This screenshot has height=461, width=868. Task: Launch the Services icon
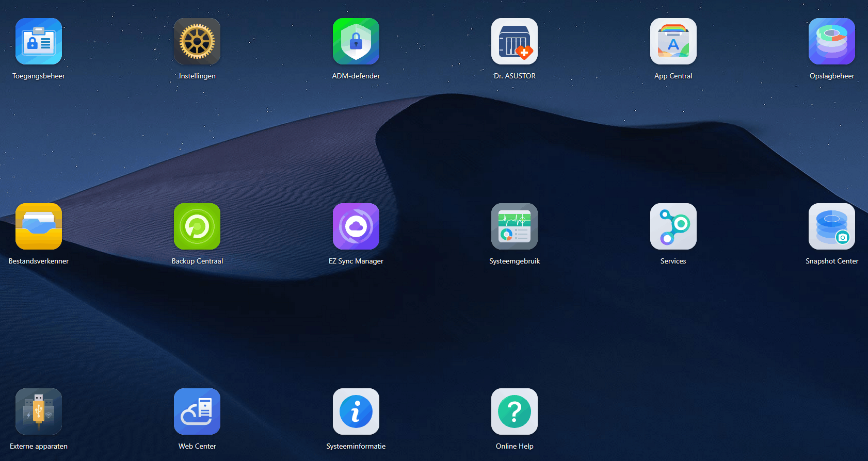[x=673, y=226]
